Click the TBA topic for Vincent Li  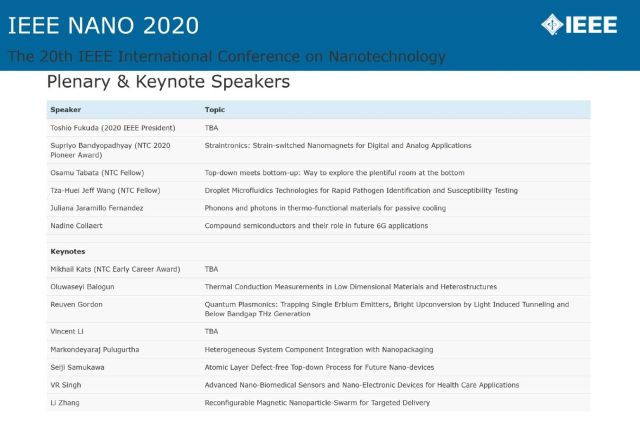(211, 331)
